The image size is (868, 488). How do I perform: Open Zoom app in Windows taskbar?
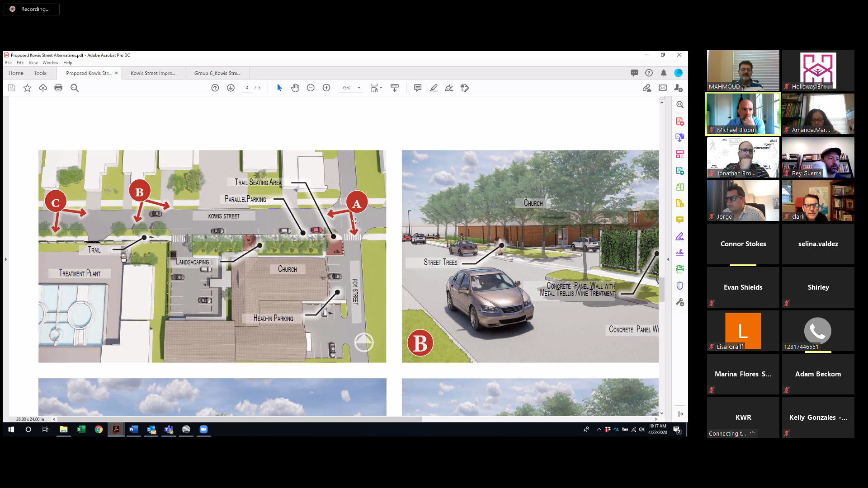(x=203, y=429)
